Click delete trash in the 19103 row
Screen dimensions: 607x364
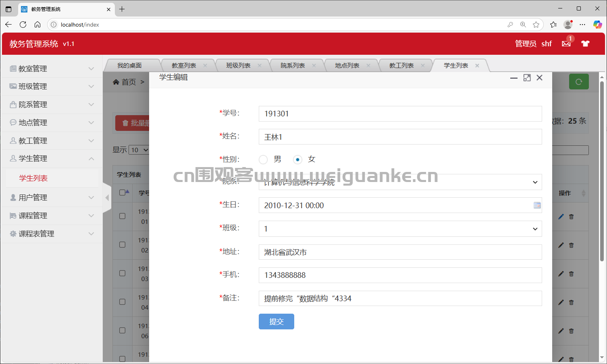coord(571,274)
